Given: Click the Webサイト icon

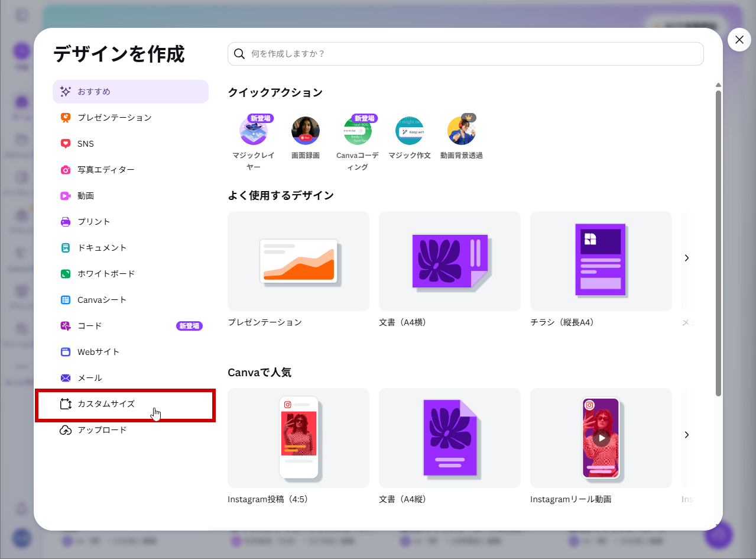Looking at the screenshot, I should point(66,352).
